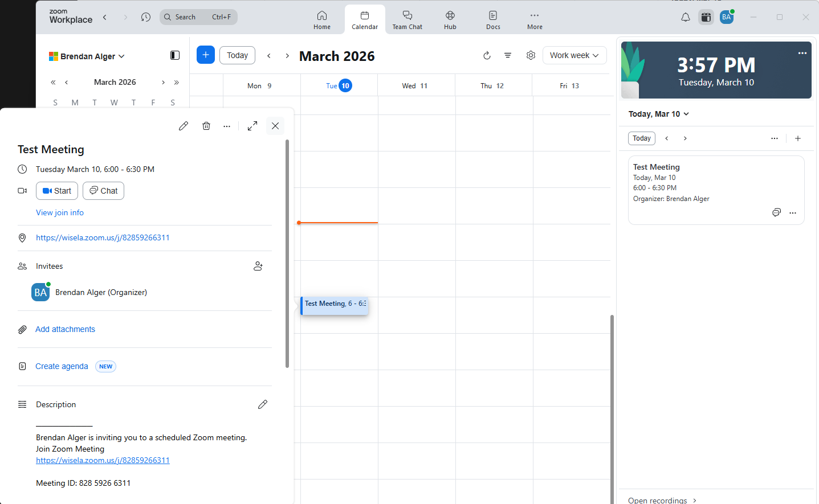Select the Test Meeting block in the calendar grid

(334, 306)
